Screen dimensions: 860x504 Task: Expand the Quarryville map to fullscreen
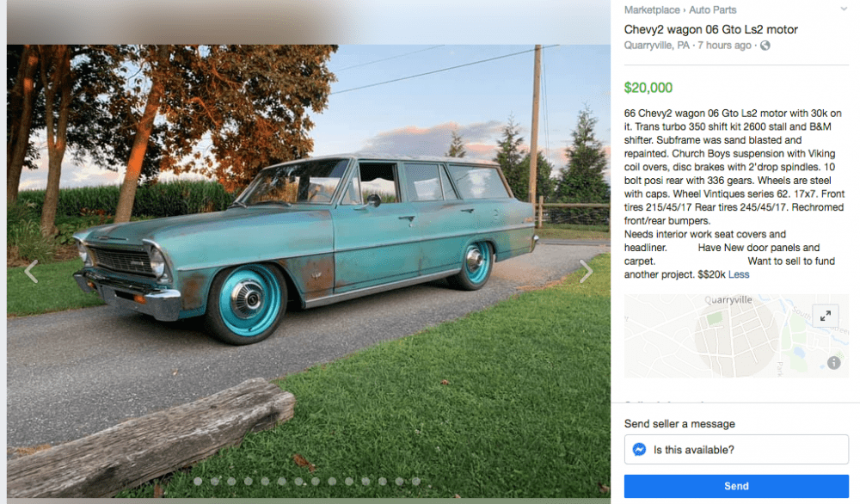(826, 316)
